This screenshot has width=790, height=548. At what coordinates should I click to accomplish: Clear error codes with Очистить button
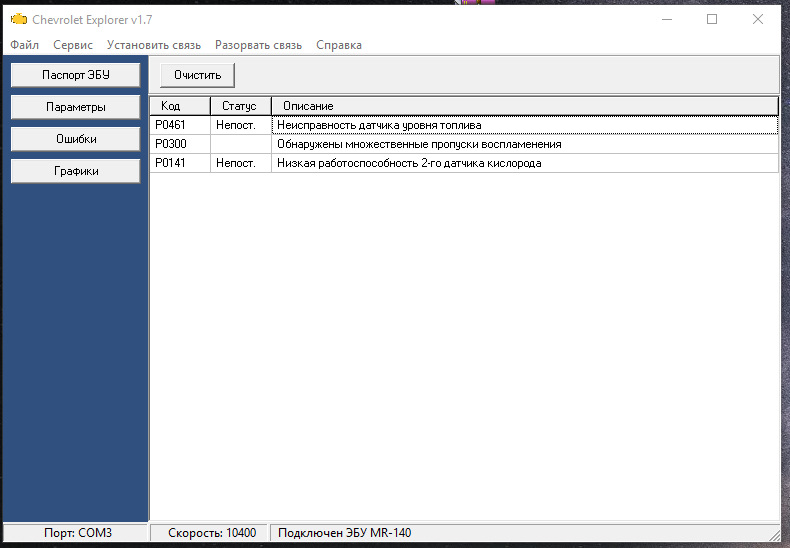pyautogui.click(x=198, y=75)
